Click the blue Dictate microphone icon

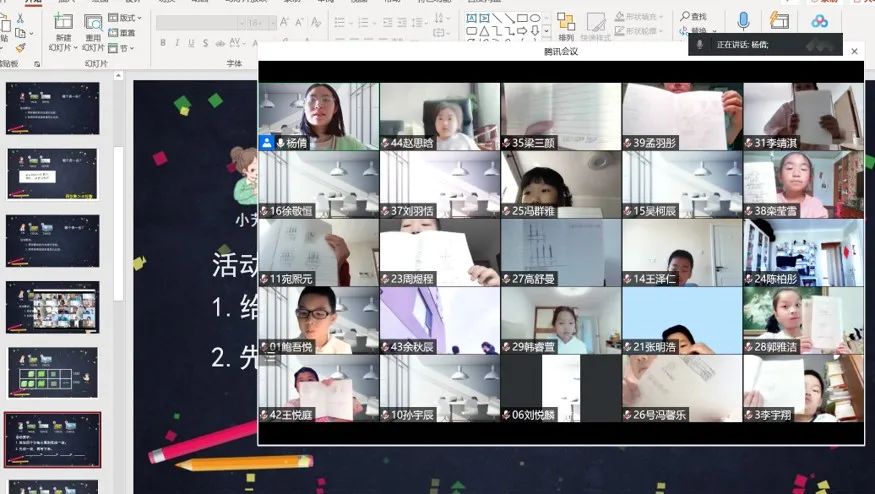743,21
